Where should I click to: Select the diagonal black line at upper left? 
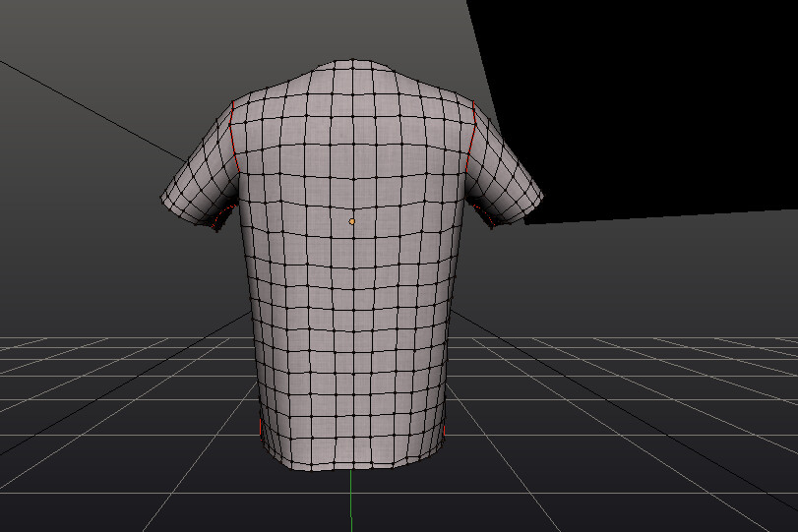click(92, 110)
